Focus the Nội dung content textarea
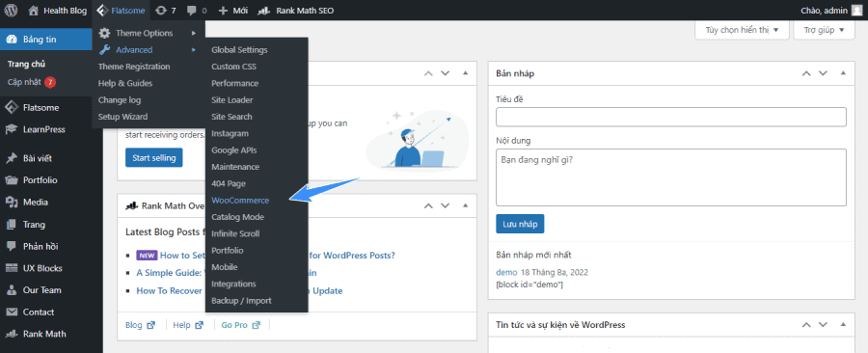Image resolution: width=868 pixels, height=353 pixels. coord(671,177)
